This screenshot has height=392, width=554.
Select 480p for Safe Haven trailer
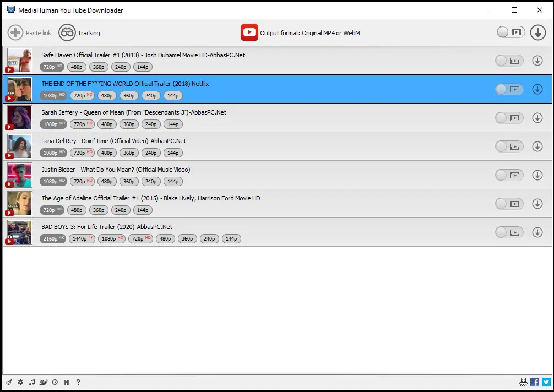point(77,67)
